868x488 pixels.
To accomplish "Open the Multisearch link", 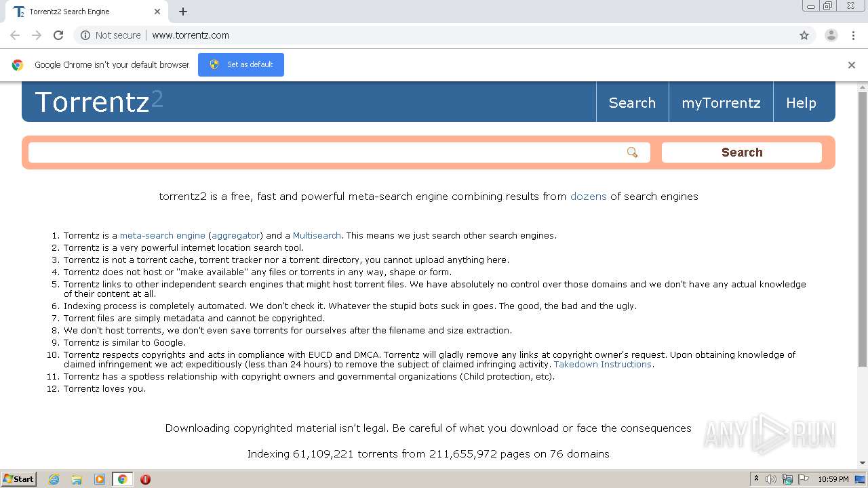I will click(x=317, y=236).
